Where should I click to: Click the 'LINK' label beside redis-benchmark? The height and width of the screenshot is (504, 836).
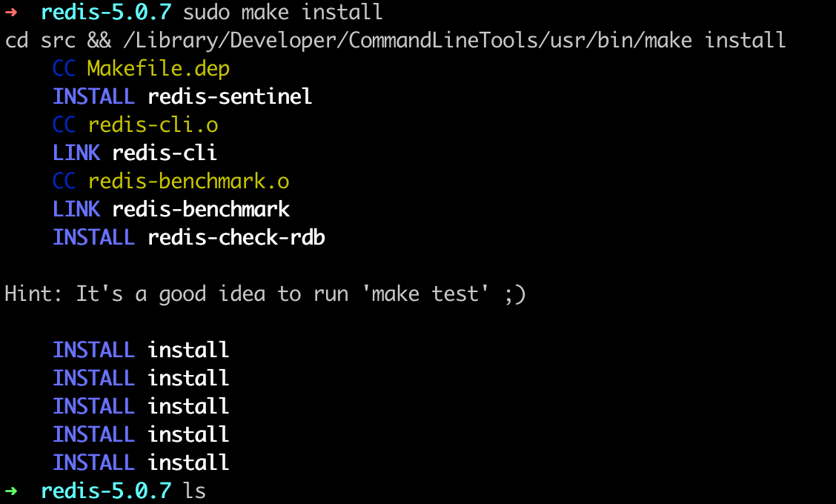[76, 209]
